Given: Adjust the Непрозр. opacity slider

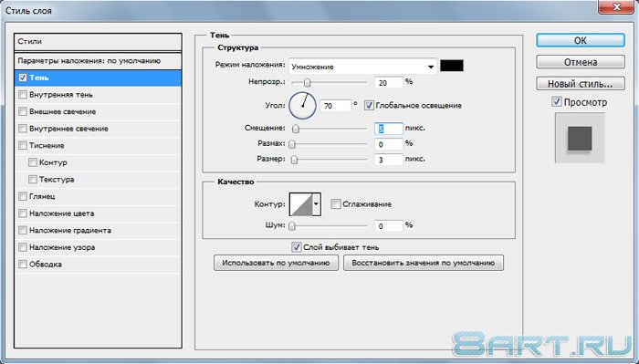Looking at the screenshot, I should (308, 83).
